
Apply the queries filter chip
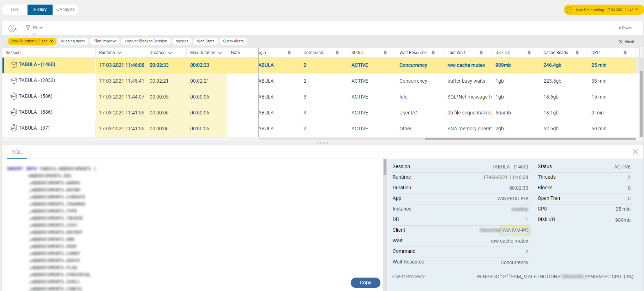pyautogui.click(x=182, y=41)
